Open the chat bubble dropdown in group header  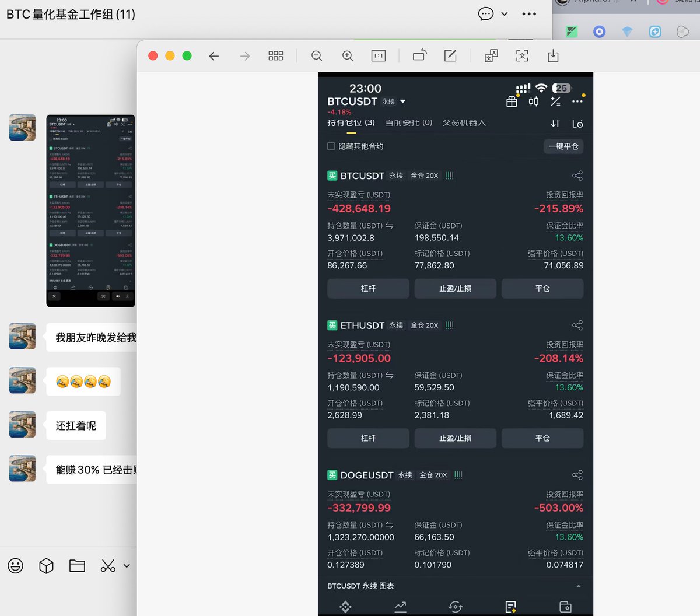pyautogui.click(x=504, y=14)
